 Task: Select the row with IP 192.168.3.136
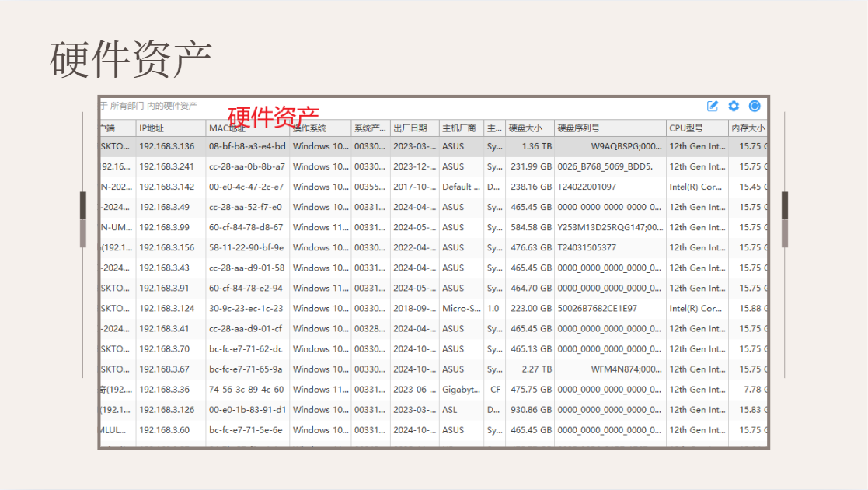coord(434,146)
